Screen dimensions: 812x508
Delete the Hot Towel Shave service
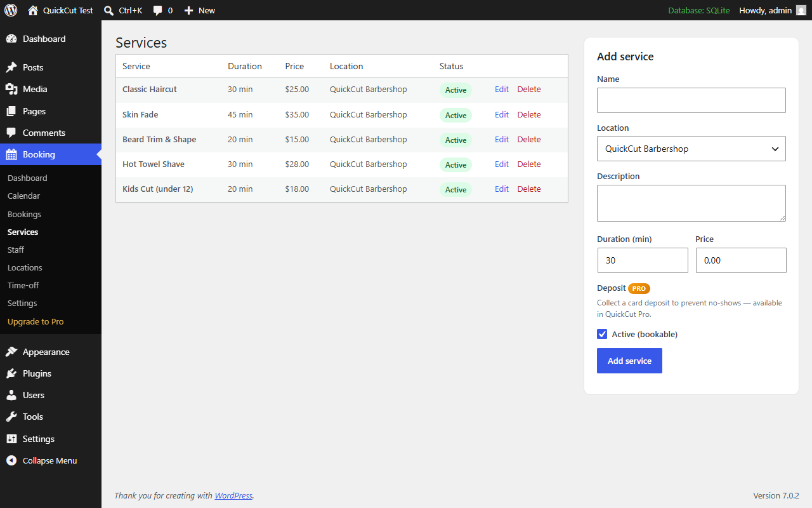[529, 164]
